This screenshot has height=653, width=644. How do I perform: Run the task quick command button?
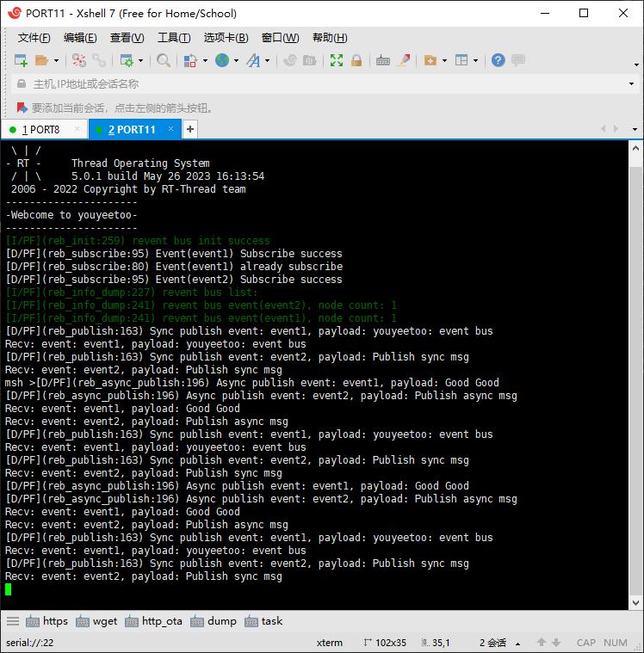263,621
